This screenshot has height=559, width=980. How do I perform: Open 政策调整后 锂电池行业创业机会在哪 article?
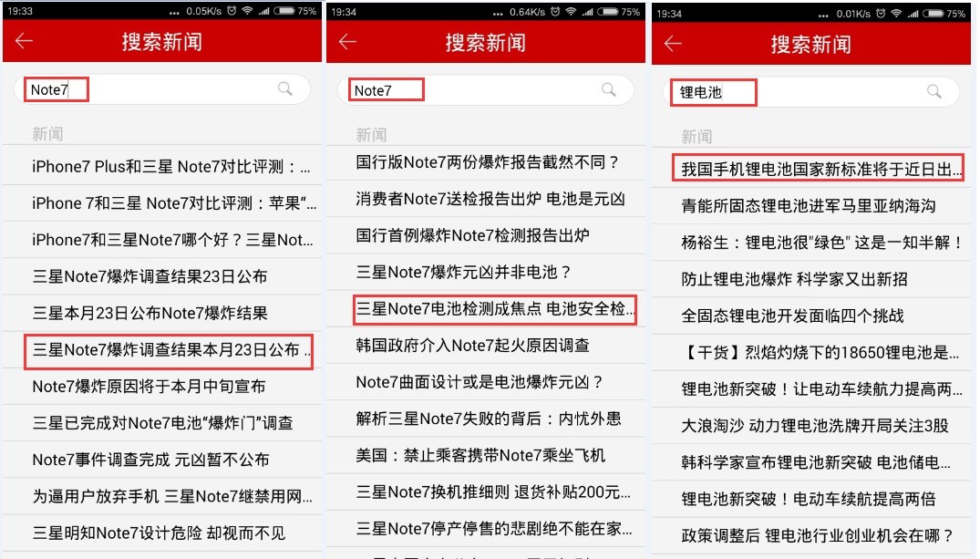(x=811, y=536)
